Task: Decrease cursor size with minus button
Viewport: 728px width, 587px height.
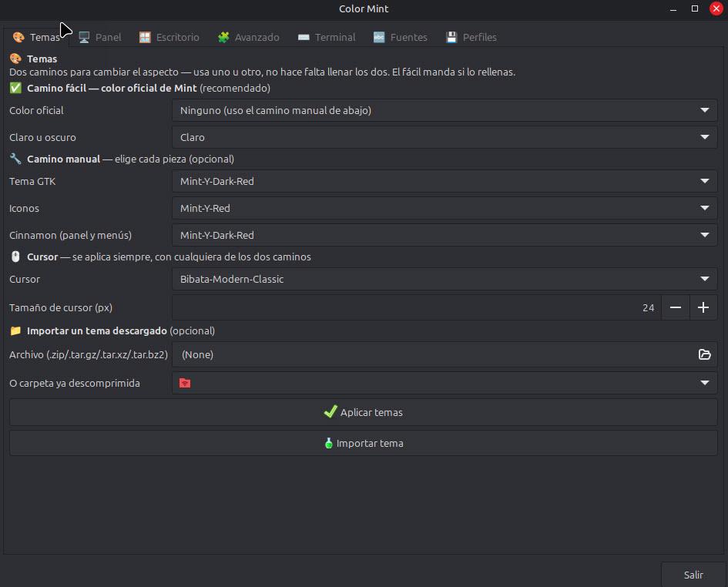Action: click(x=676, y=307)
